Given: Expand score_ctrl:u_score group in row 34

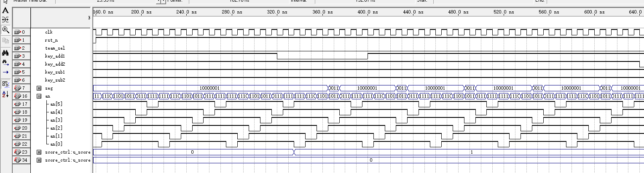Looking at the screenshot, I should (39, 160).
